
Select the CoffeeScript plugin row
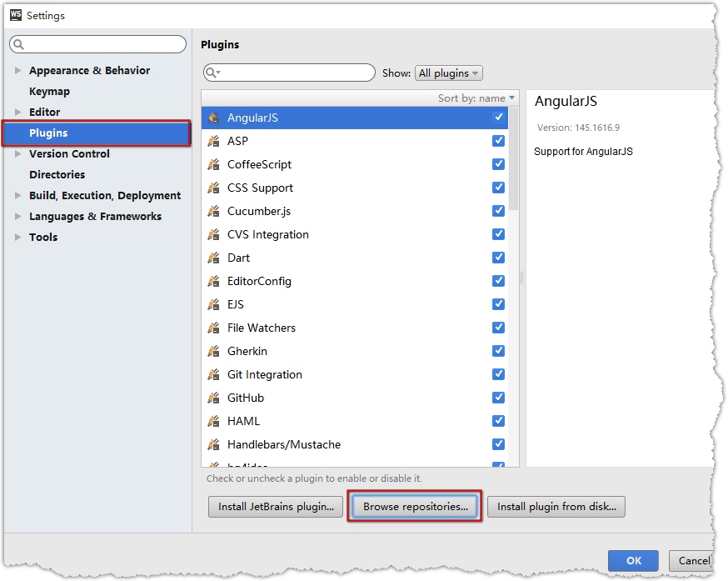pyautogui.click(x=355, y=164)
